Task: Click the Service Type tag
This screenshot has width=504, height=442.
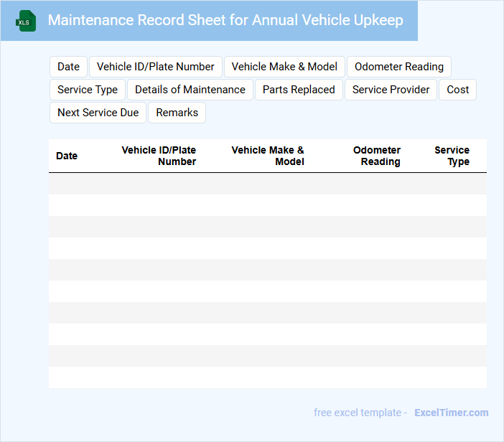Action: [88, 90]
